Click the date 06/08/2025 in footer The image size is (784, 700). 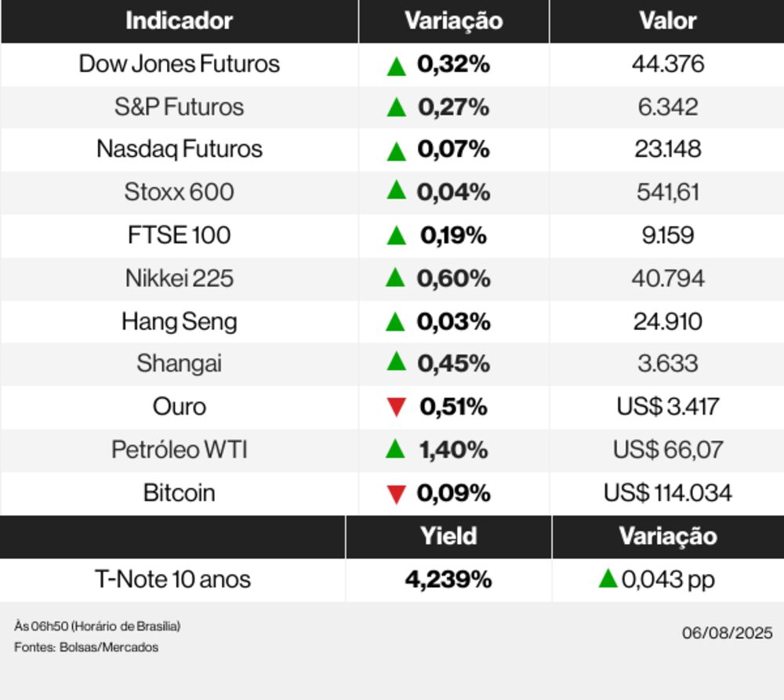coord(727,633)
